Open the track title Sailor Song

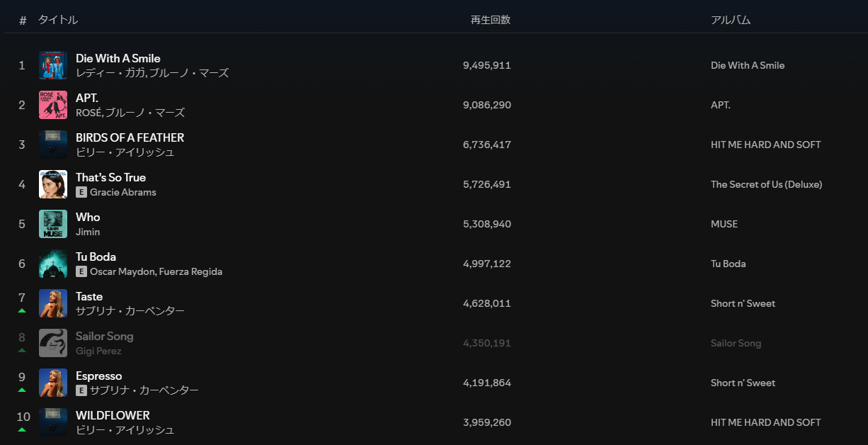click(105, 336)
